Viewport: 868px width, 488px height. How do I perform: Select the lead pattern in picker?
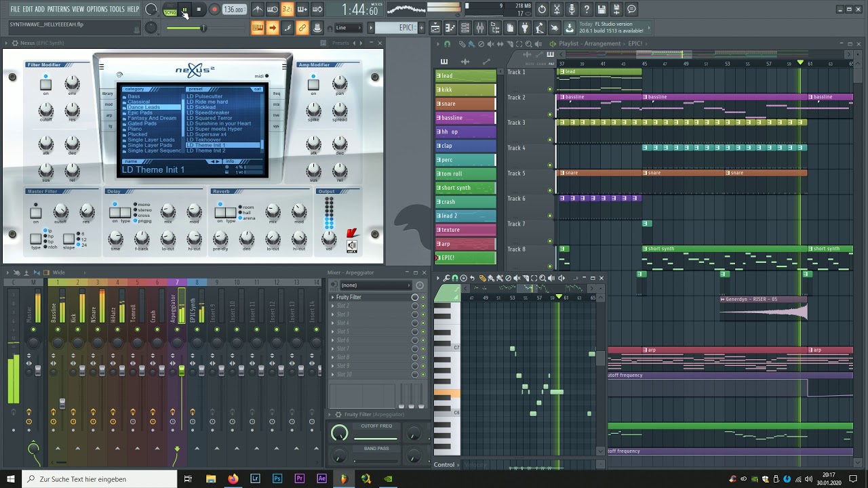465,75
